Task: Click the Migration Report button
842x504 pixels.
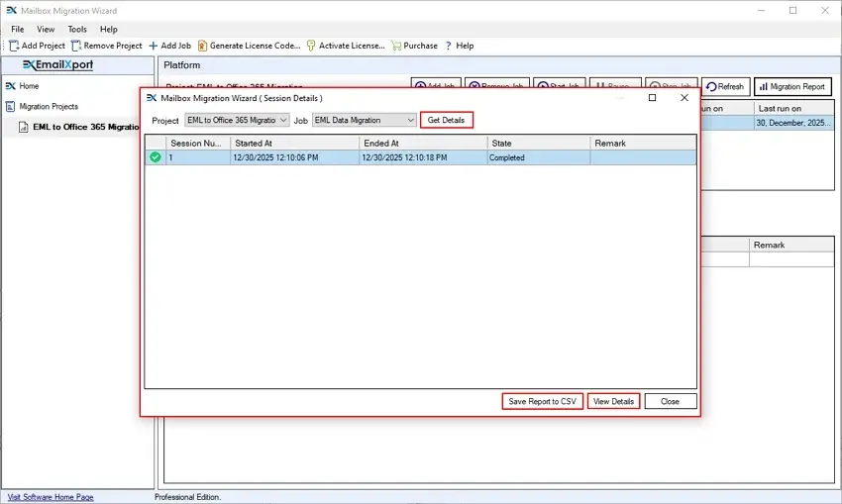Action: [x=792, y=86]
